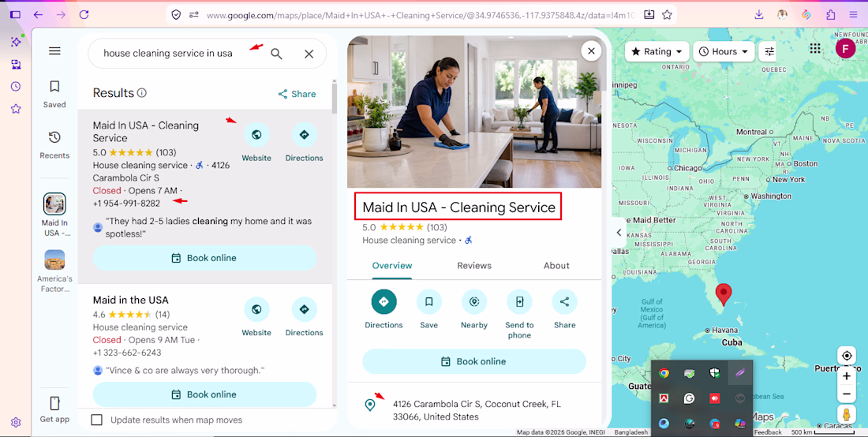Click Website icon for Maid In USA - Cleaning Service
This screenshot has height=437, width=868.
256,134
